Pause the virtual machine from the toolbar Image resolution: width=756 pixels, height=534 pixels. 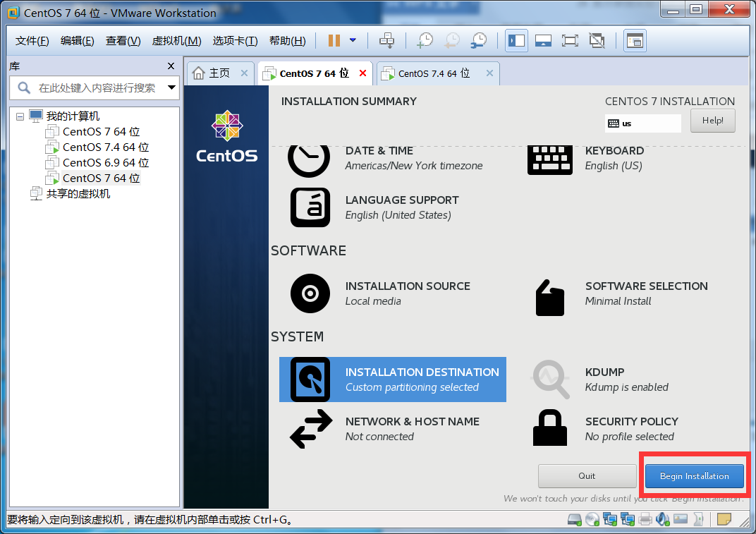point(334,40)
